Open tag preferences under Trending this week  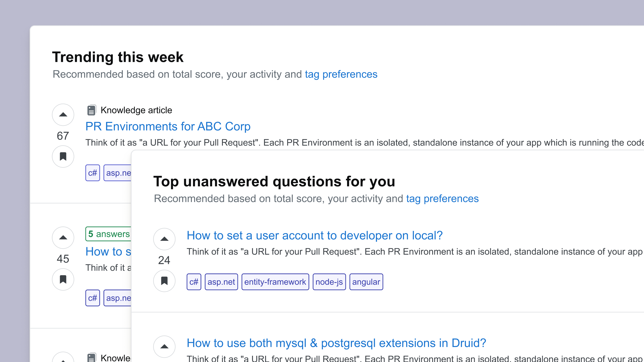[341, 74]
